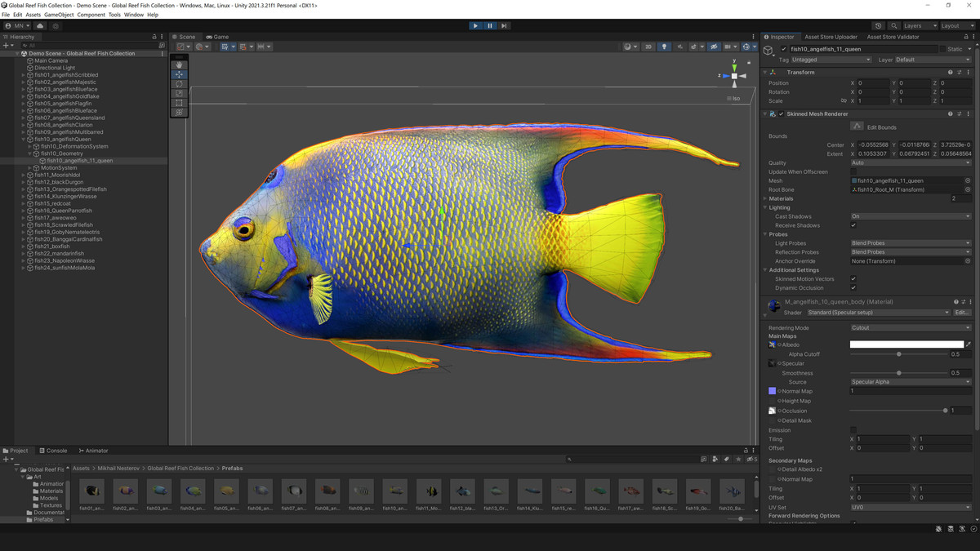Toggle scene audio with the speaker icon
980x551 pixels.
pyautogui.click(x=680, y=47)
